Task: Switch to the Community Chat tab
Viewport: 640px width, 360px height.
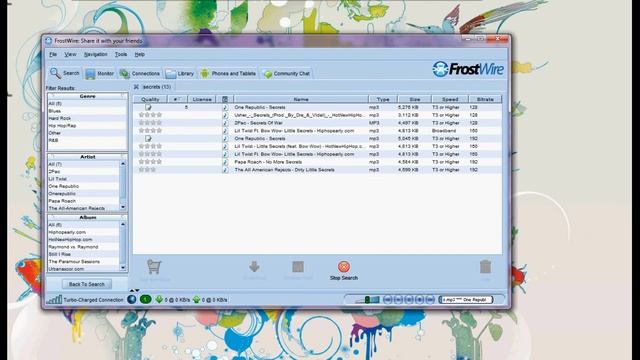Action: pyautogui.click(x=287, y=73)
